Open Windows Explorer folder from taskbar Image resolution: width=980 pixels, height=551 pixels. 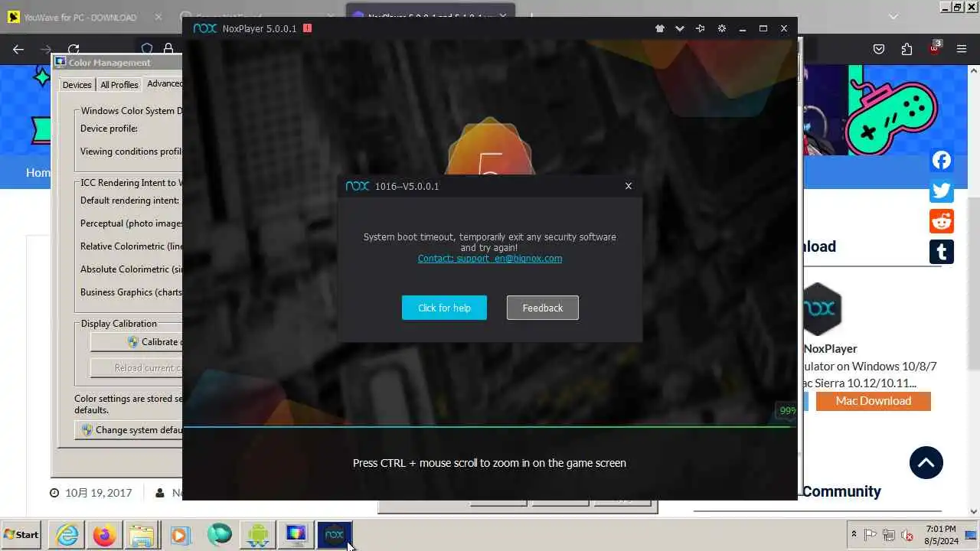(142, 535)
